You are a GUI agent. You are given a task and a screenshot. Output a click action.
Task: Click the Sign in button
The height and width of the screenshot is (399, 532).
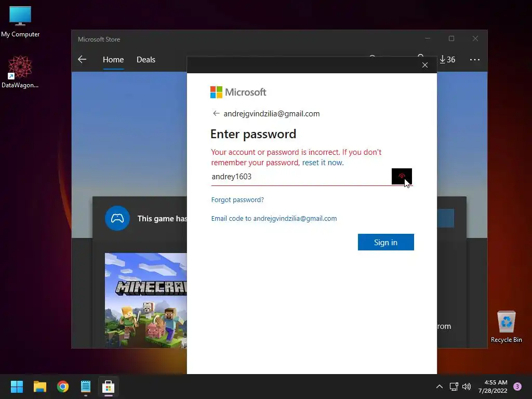[x=386, y=242]
